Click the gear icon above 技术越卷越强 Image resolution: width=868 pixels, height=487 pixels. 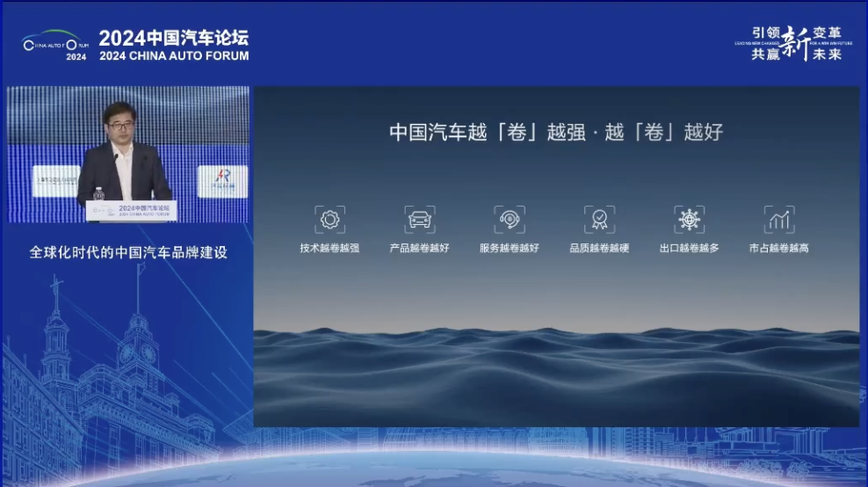click(x=329, y=219)
